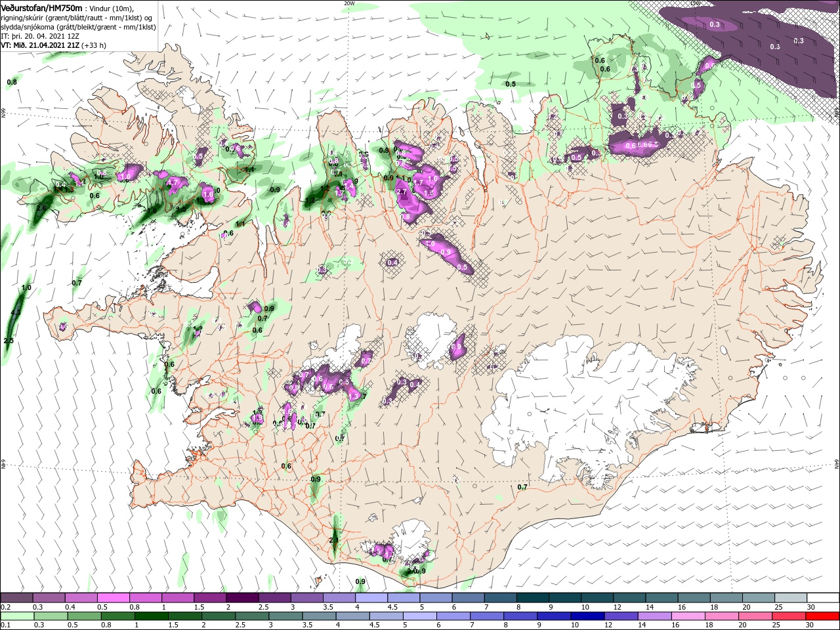Click the violet 12 swatch in the lower legend row
This screenshot has height=630, width=840.
(621, 616)
